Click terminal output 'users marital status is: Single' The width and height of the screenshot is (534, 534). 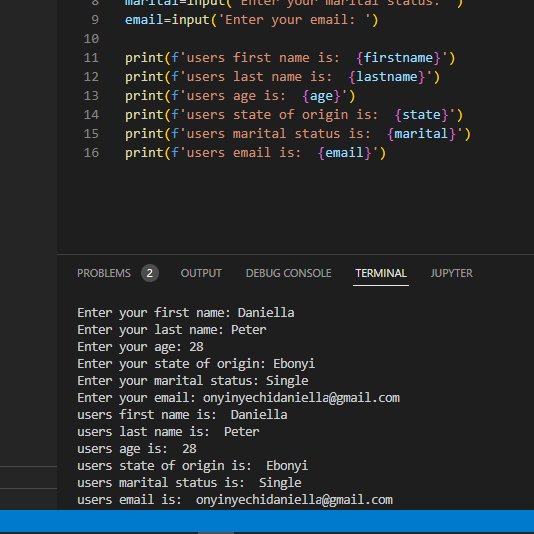[189, 483]
